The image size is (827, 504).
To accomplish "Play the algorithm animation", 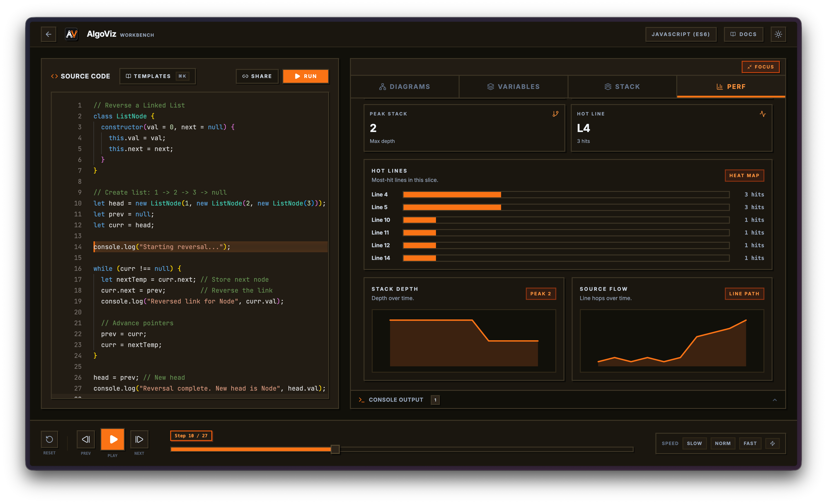I will 113,439.
